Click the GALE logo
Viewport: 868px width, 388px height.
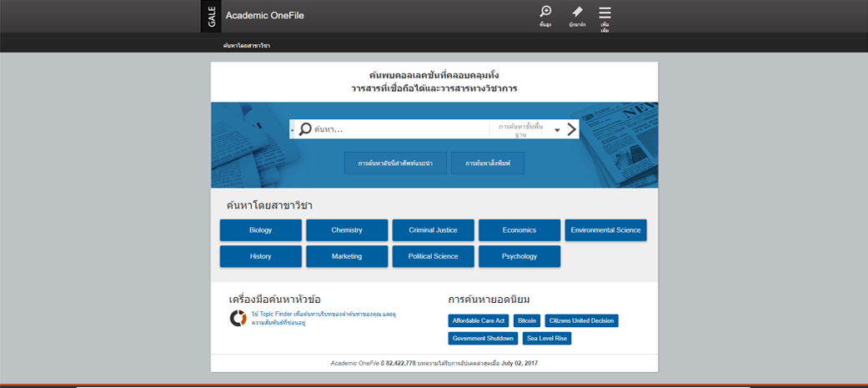pos(211,16)
